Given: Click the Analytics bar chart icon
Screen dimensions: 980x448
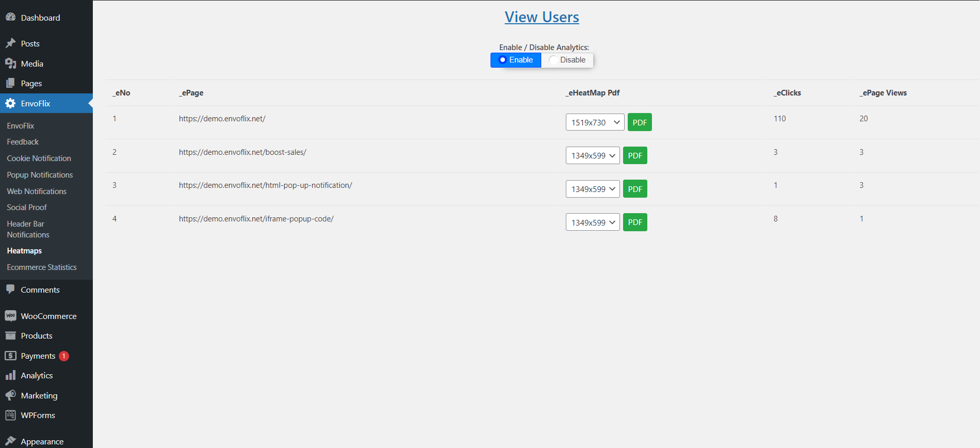Looking at the screenshot, I should (x=10, y=375).
